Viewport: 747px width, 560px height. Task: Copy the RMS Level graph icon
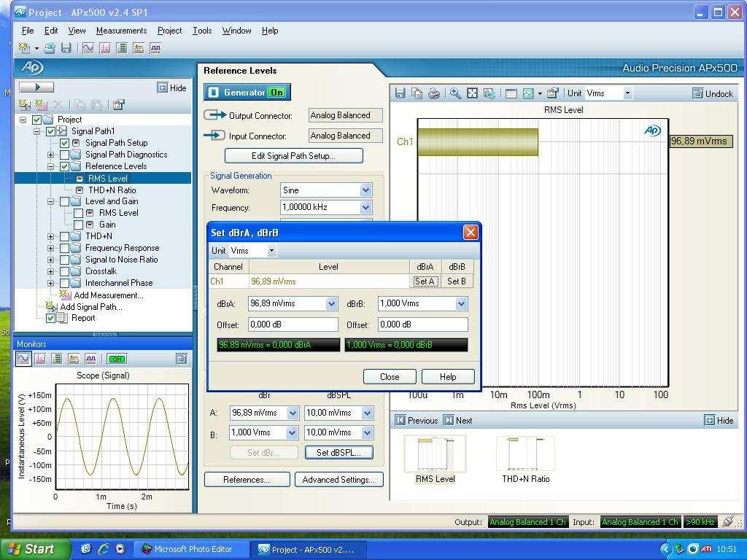tap(417, 93)
